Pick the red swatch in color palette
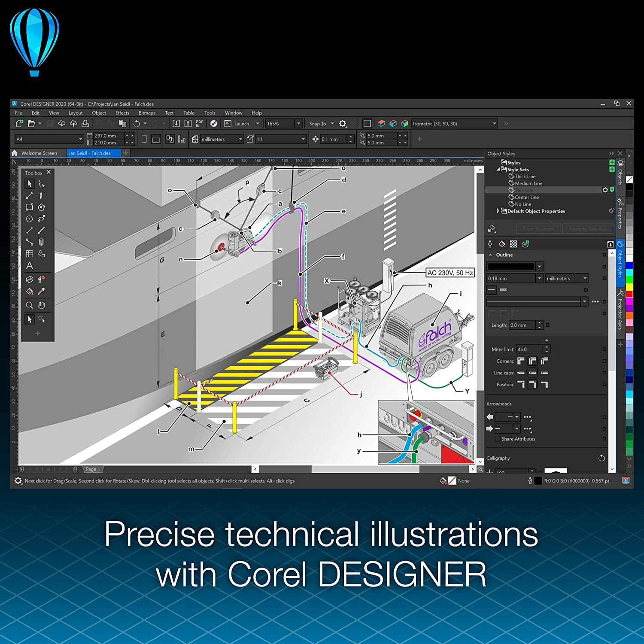 click(629, 294)
